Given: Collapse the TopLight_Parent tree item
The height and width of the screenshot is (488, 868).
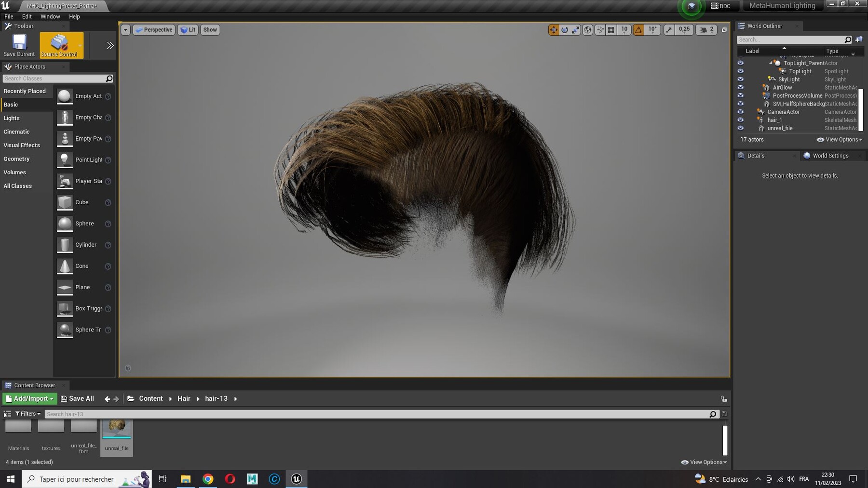Looking at the screenshot, I should click(x=770, y=63).
